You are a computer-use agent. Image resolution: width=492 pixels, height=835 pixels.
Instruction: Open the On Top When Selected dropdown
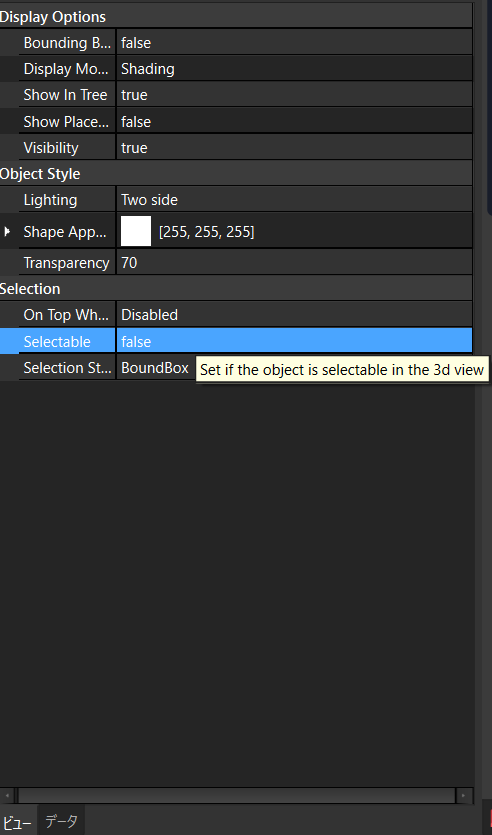(294, 315)
